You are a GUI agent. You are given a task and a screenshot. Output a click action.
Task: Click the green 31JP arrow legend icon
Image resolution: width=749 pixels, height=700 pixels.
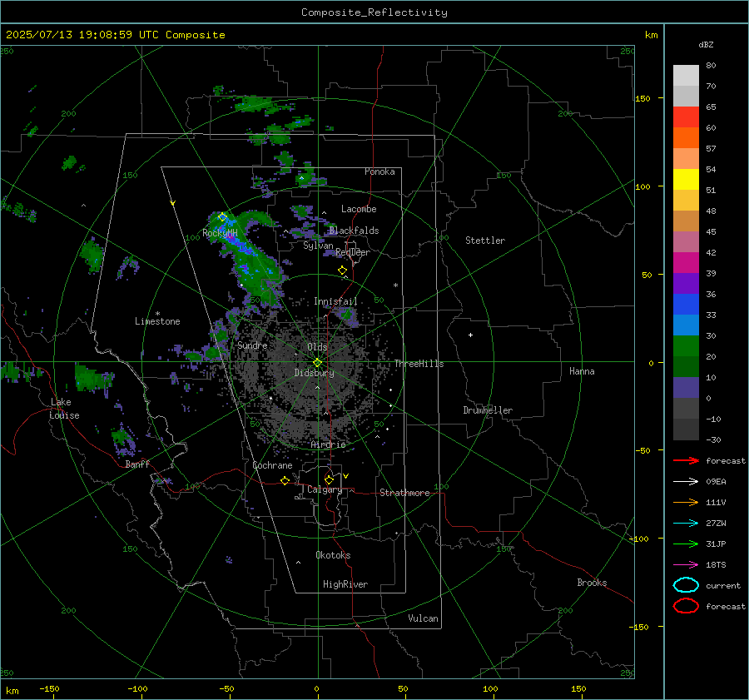point(686,544)
